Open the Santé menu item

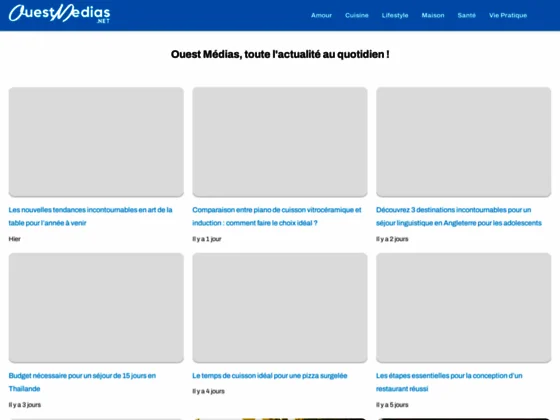coord(466,15)
